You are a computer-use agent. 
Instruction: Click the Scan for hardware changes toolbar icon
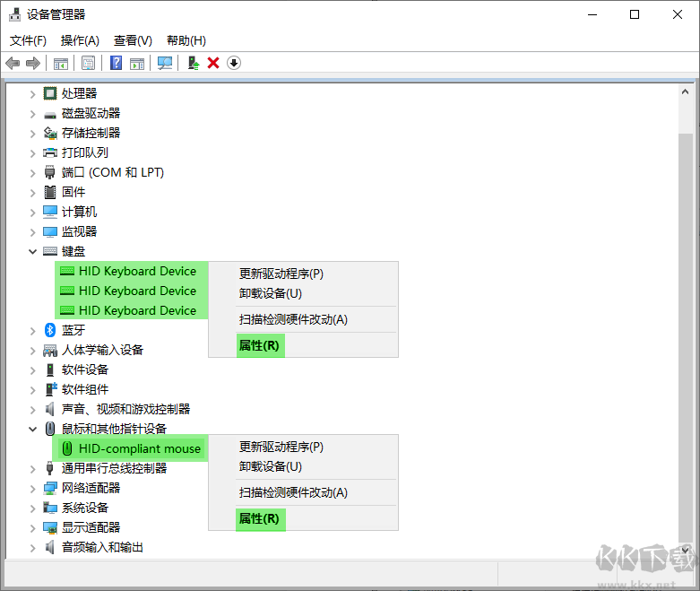point(165,63)
